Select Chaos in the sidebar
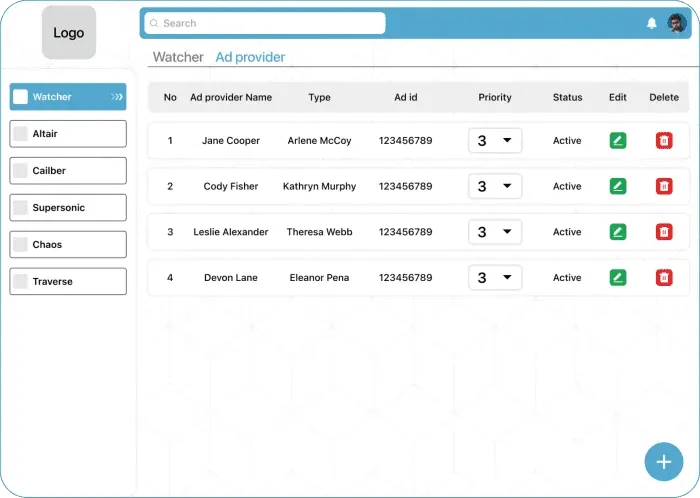 (68, 245)
